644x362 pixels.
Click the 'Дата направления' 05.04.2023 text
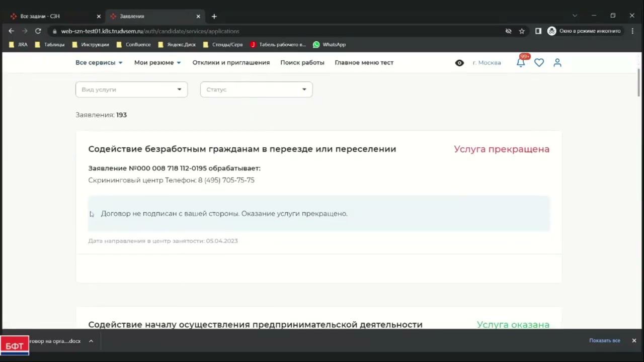pyautogui.click(x=163, y=241)
